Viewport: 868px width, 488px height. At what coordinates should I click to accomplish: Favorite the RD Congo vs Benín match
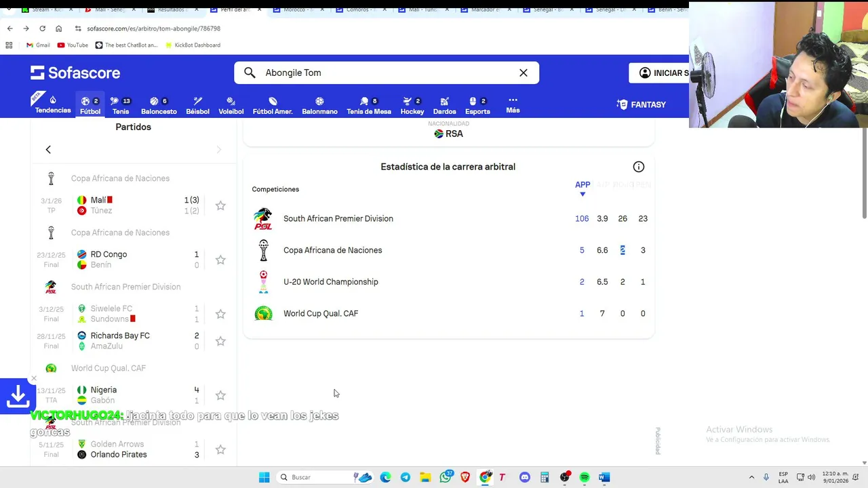point(220,260)
